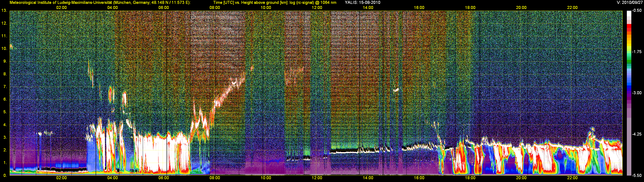Click the '1.' height axis label
The image size is (644, 182).
coord(5,163)
